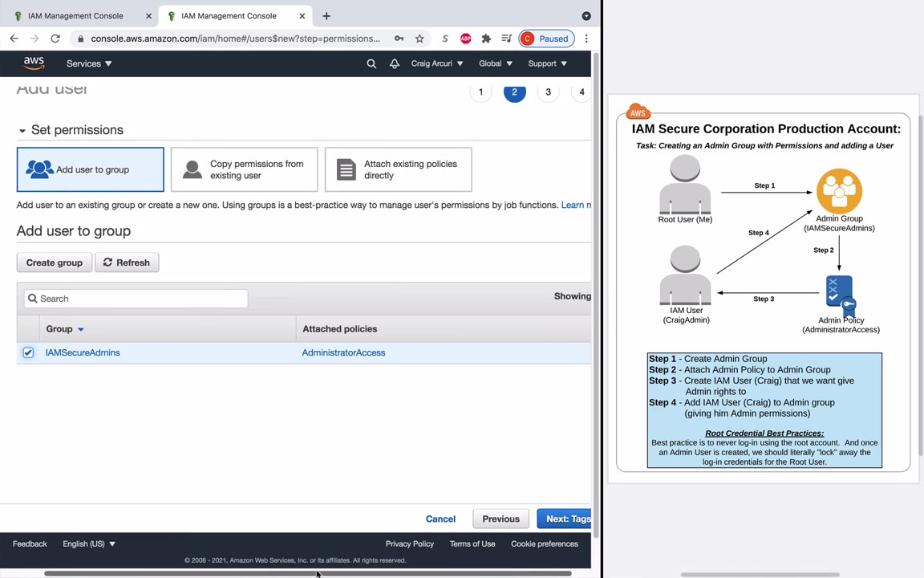Open the Services dropdown menu
The width and height of the screenshot is (924, 578).
[x=89, y=63]
